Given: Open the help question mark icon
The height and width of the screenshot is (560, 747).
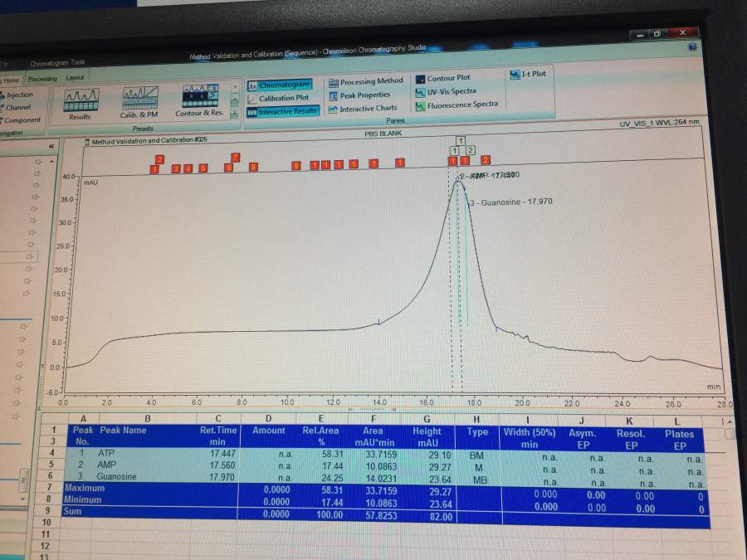Looking at the screenshot, I should tap(692, 46).
